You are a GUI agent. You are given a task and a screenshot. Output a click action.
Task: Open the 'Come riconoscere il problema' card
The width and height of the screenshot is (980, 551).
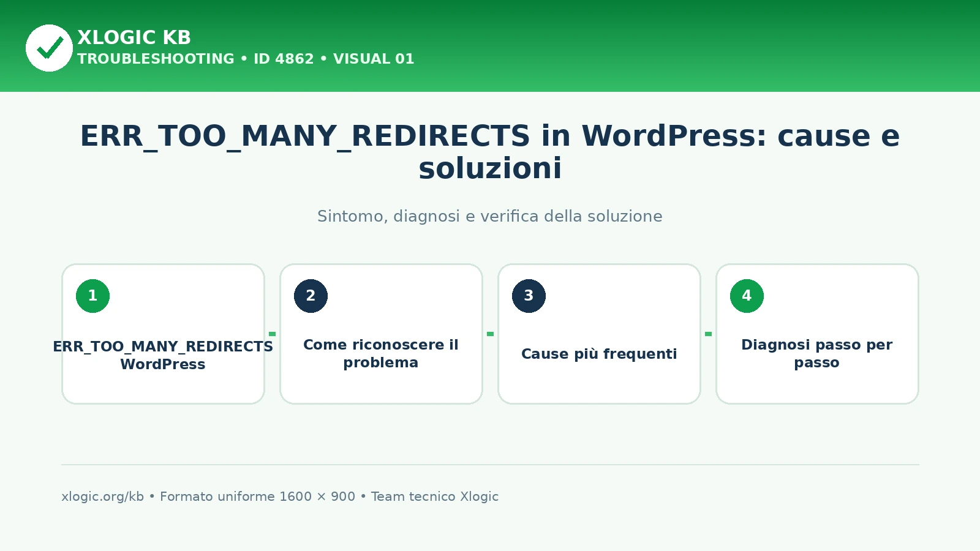(x=381, y=334)
